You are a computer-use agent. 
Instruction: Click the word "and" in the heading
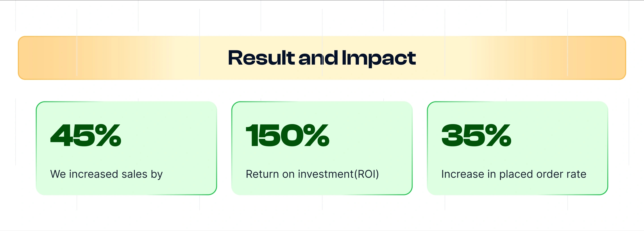coord(318,58)
